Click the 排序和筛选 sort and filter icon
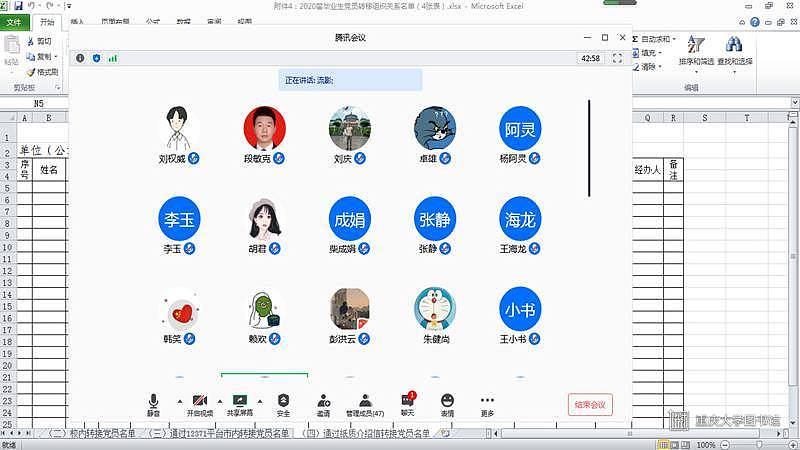The image size is (800, 450). (x=696, y=45)
